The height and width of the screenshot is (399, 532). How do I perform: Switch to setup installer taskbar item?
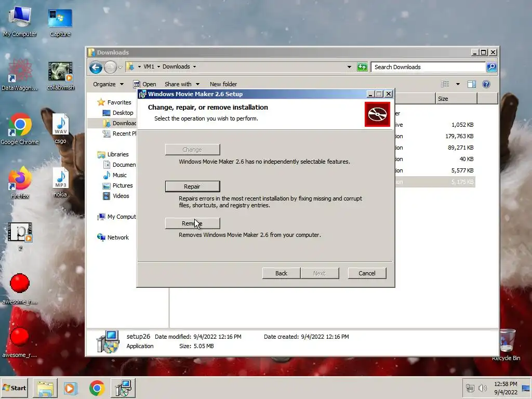click(123, 388)
